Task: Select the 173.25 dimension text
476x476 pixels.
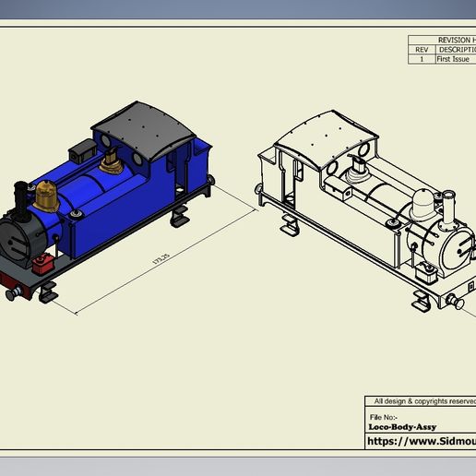Action: [x=161, y=259]
